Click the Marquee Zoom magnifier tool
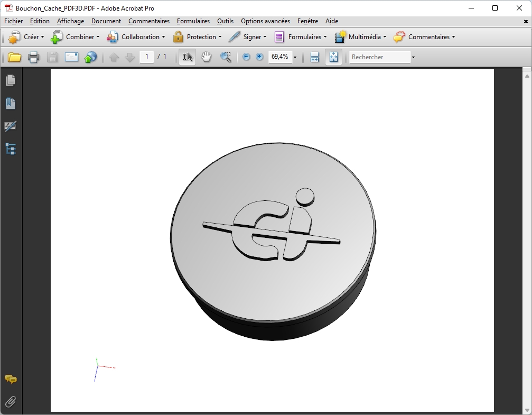The image size is (532, 415). click(x=226, y=57)
